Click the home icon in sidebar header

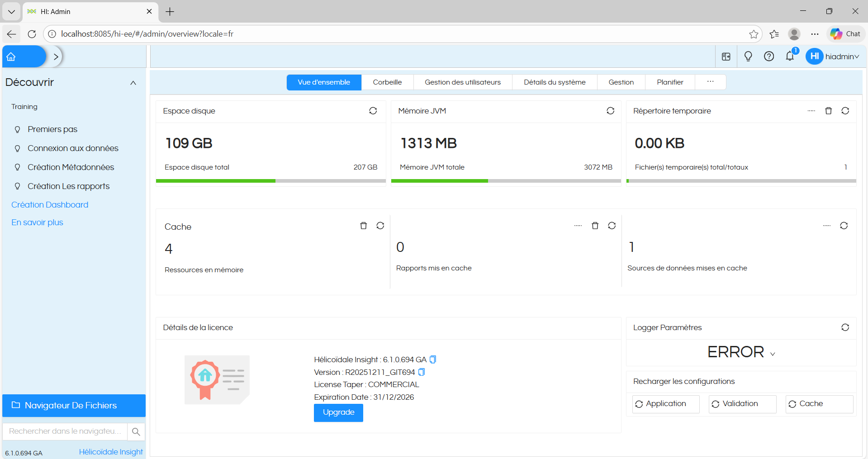point(11,57)
